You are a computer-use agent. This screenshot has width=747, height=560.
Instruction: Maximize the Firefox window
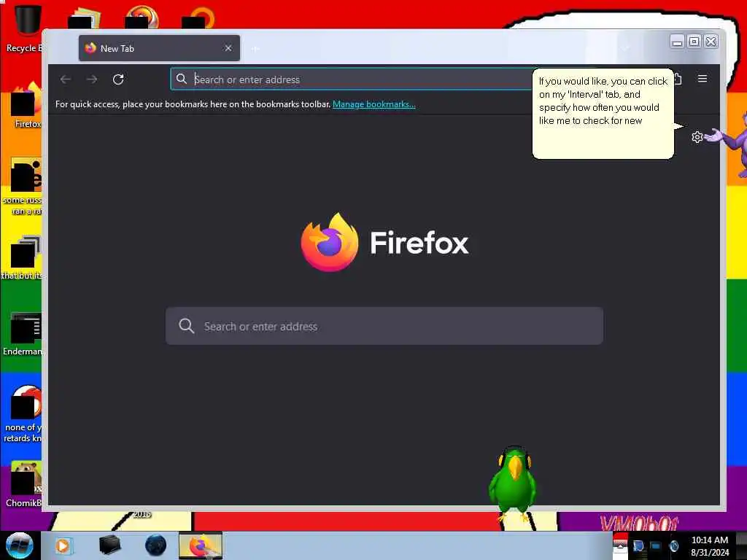[694, 42]
